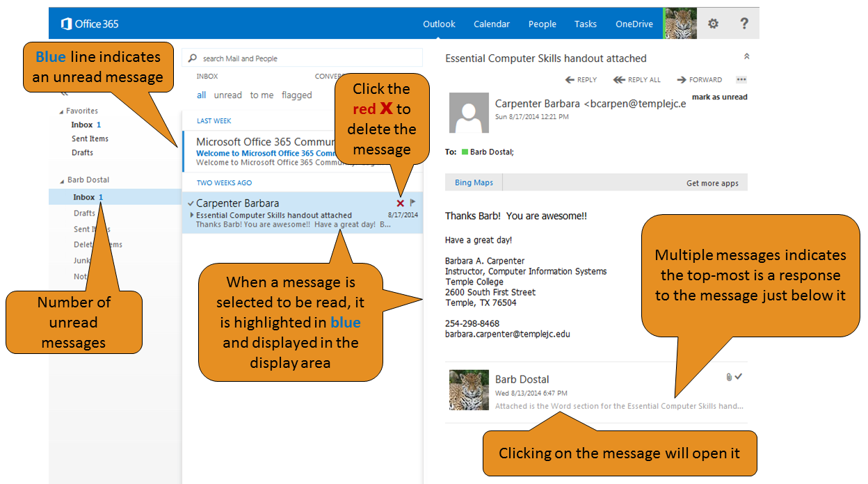The height and width of the screenshot is (484, 868).
Task: Switch to Outlook in top navigation
Action: pyautogui.click(x=439, y=24)
